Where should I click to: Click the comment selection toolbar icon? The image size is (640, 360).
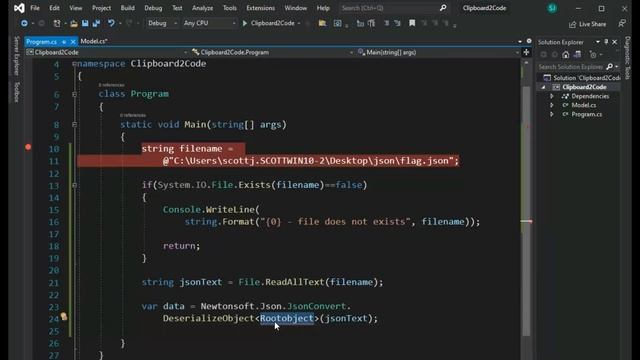pos(386,23)
